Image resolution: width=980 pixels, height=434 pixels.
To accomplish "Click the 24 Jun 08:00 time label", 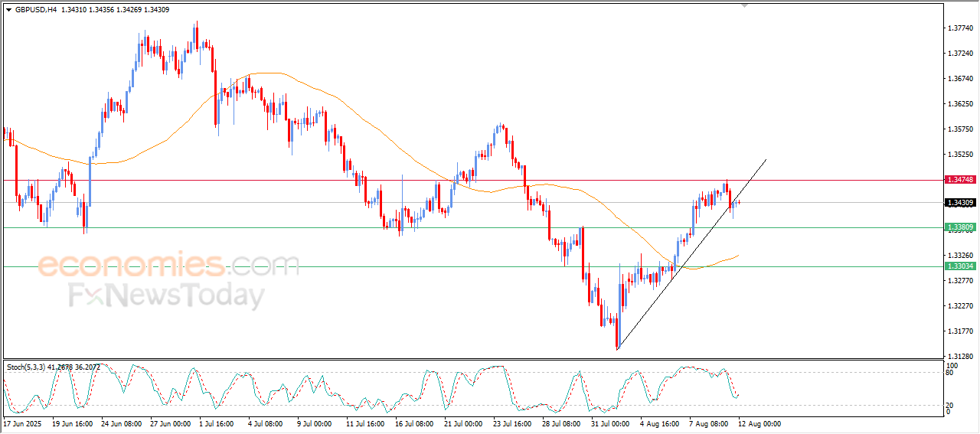I will coord(122,423).
